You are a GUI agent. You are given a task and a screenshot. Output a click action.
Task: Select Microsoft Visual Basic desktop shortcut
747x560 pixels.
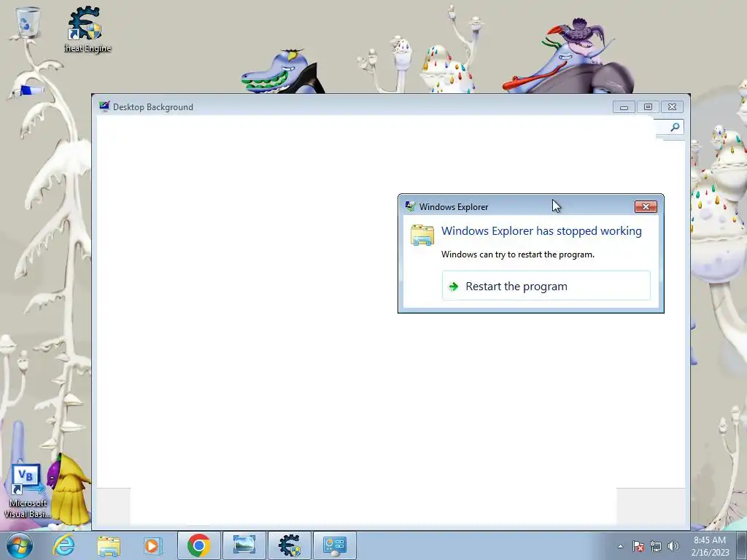27,491
